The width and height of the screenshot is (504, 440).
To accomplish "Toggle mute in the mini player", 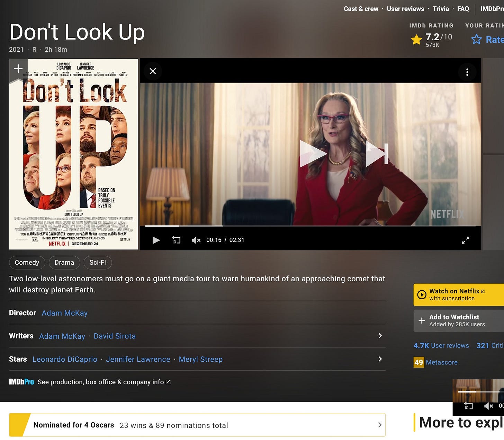I will pyautogui.click(x=488, y=406).
